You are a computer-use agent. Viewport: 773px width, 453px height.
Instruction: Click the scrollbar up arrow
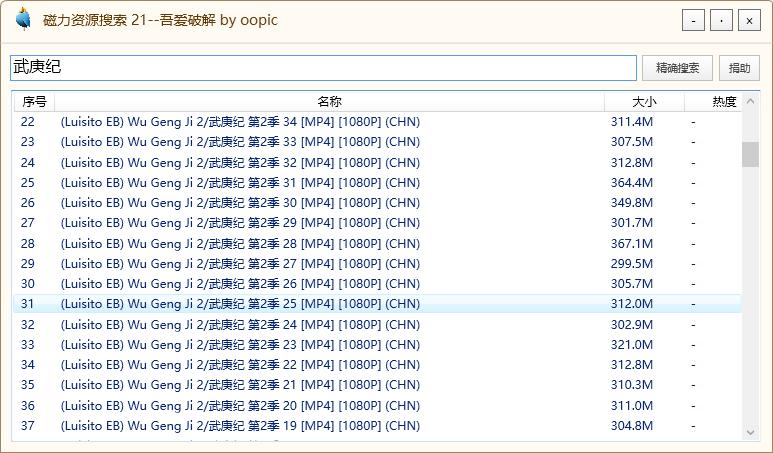pyautogui.click(x=750, y=102)
